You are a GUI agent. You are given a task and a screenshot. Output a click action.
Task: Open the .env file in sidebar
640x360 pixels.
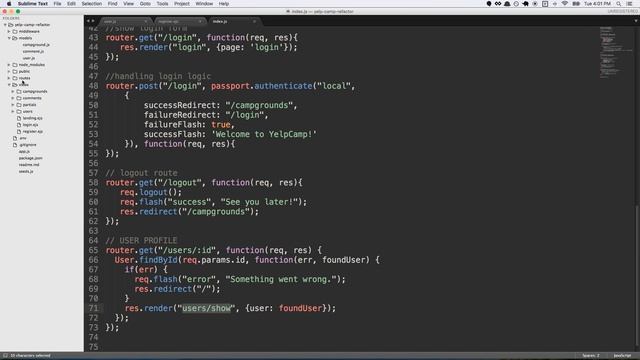22,138
